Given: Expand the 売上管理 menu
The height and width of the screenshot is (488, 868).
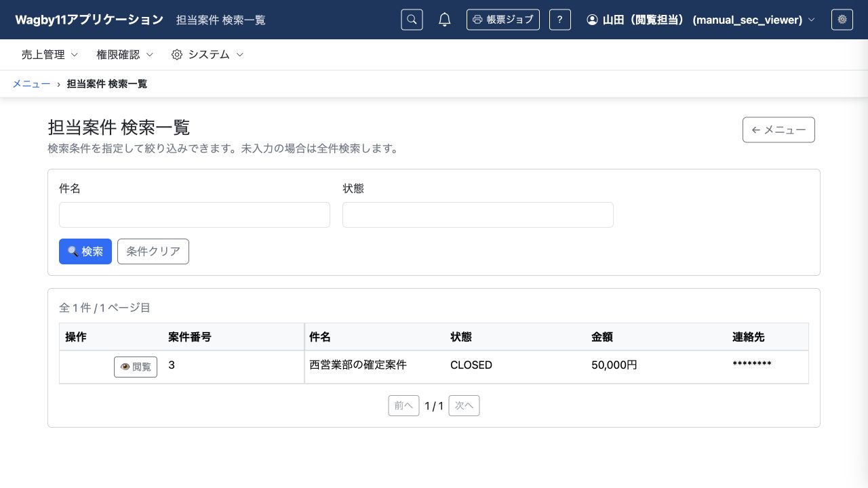Looking at the screenshot, I should pyautogui.click(x=50, y=55).
